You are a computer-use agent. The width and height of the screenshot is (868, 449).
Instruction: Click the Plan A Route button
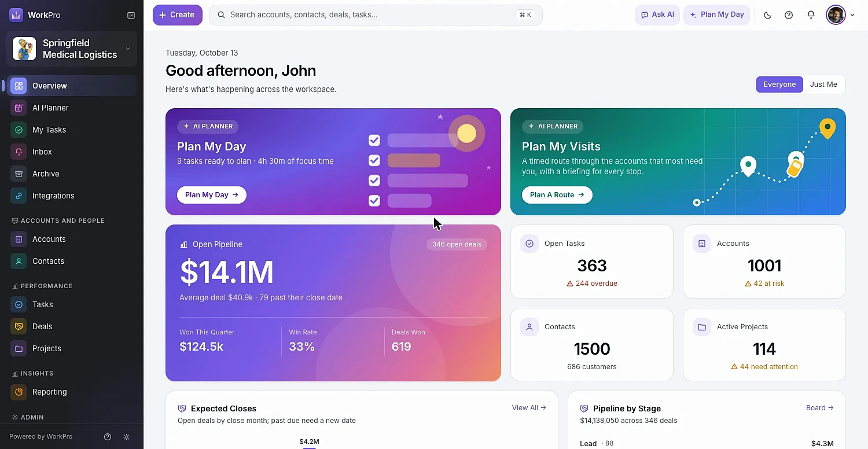coord(557,195)
